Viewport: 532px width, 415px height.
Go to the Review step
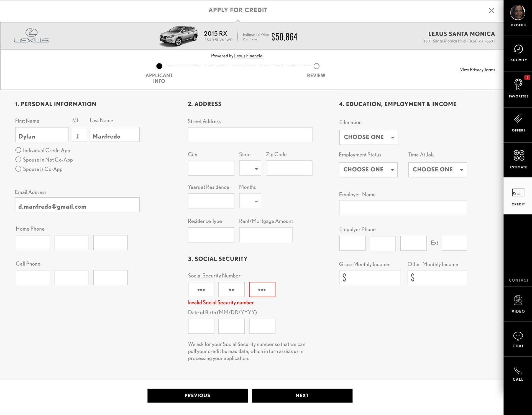pos(316,66)
